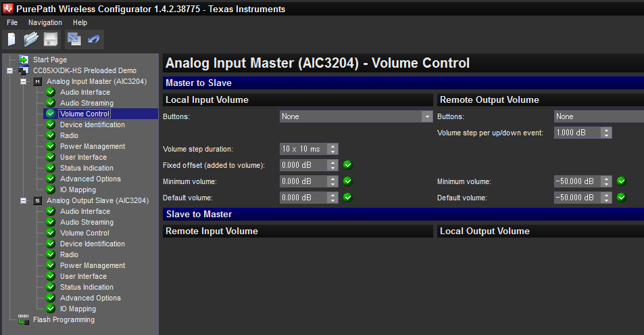Click spinner arrows of Volume step per up/down event
The height and width of the screenshot is (335, 644).
(x=607, y=133)
